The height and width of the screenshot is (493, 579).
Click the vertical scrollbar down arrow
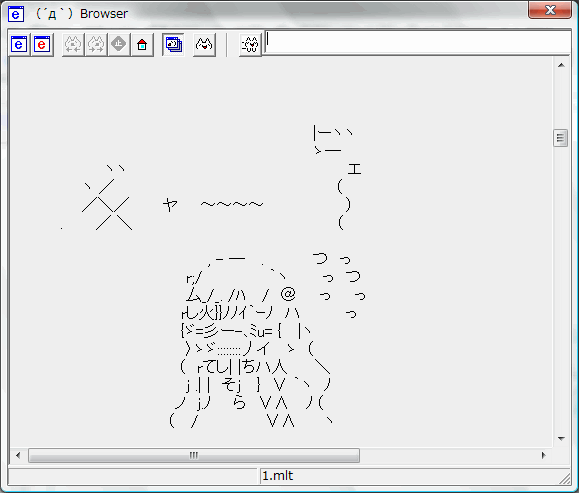click(x=561, y=439)
